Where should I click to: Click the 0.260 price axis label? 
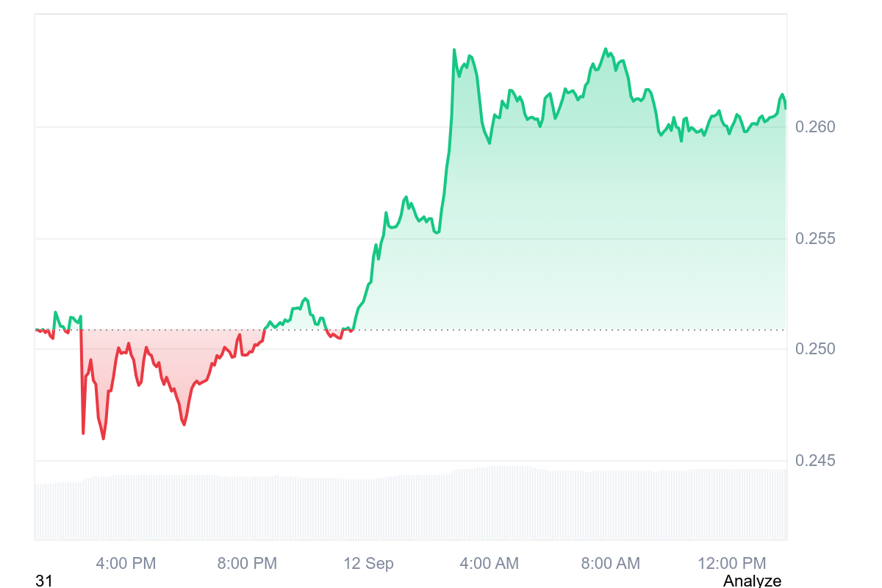[x=815, y=127]
